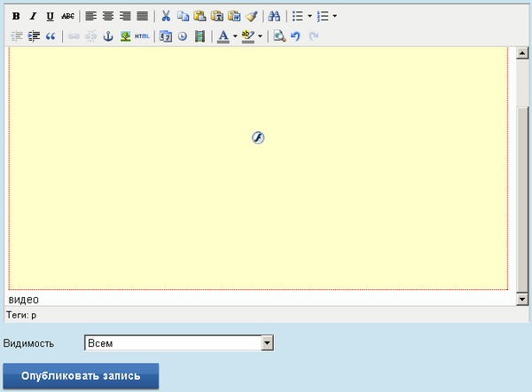
Task: Decrease indent (outdent)
Action: click(x=17, y=36)
